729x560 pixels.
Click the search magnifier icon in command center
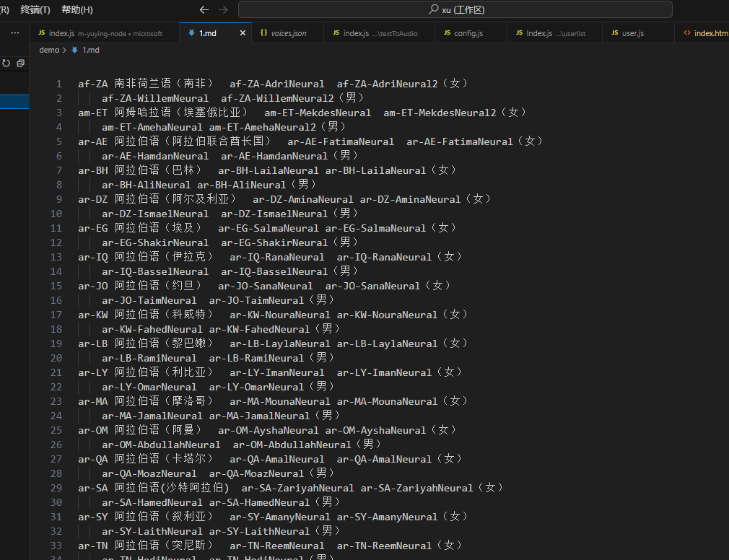(433, 9)
